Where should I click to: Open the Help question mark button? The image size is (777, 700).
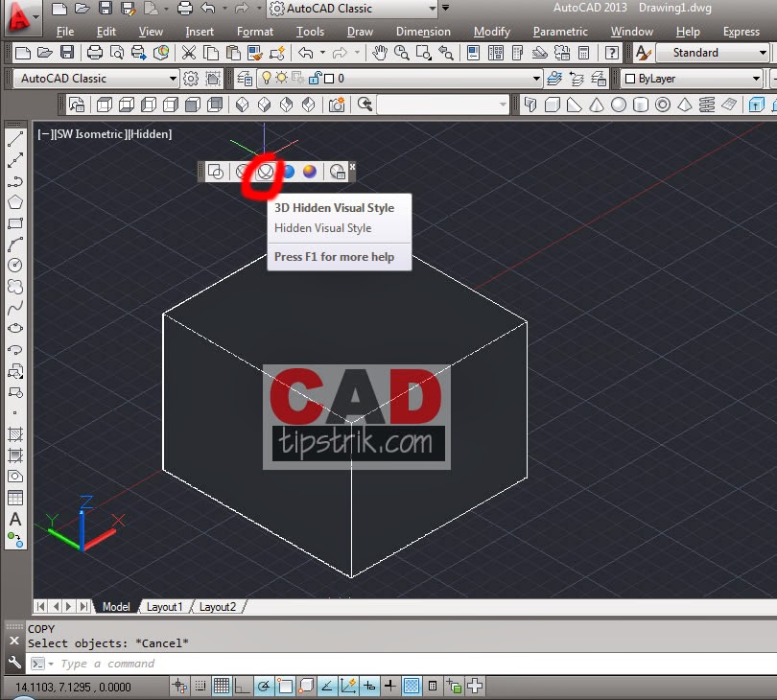(612, 53)
